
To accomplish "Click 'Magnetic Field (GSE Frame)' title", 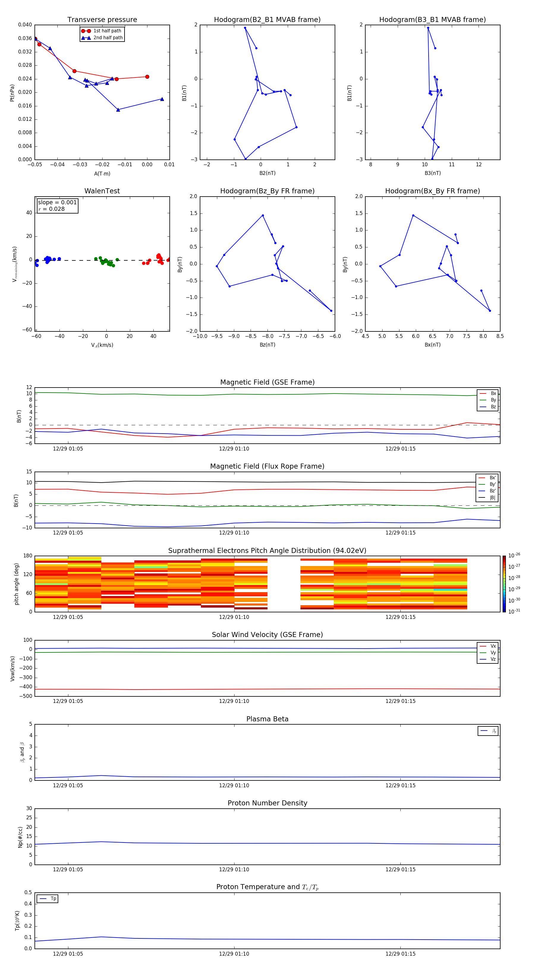I will pos(267,382).
